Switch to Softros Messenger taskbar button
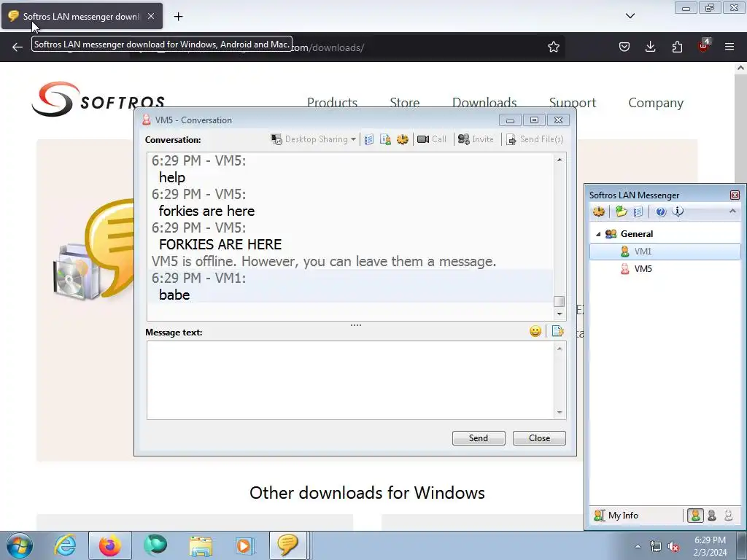 287,545
